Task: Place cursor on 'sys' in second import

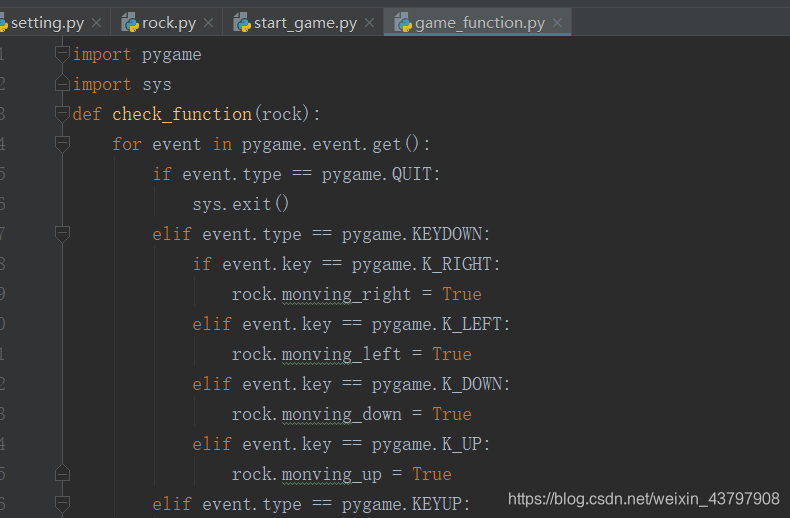Action: (157, 85)
